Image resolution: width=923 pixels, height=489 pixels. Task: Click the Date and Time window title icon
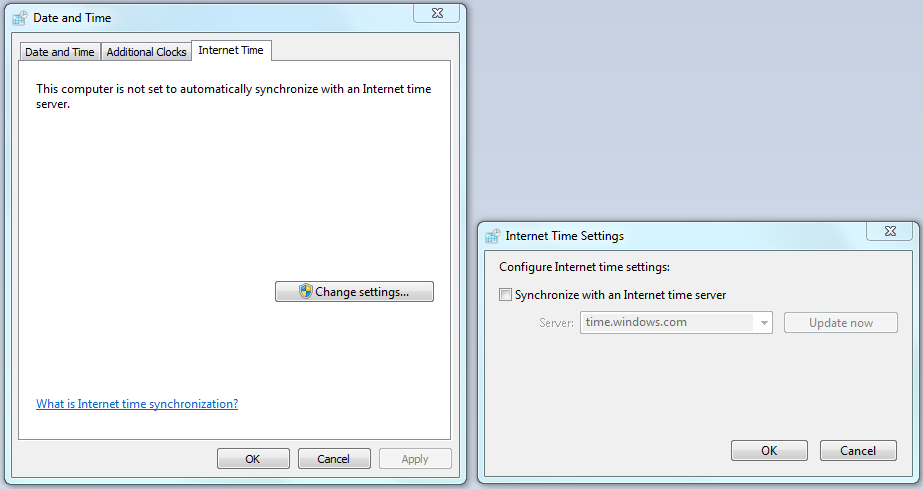pos(19,18)
